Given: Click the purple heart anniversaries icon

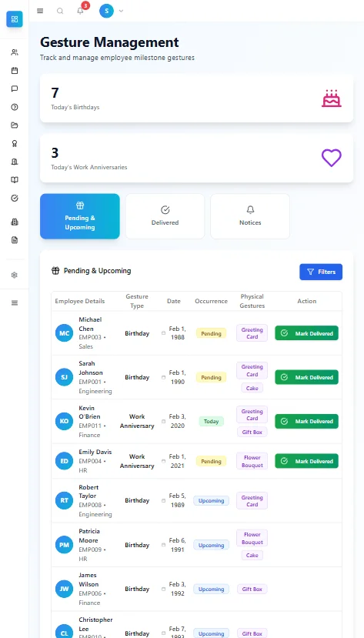Looking at the screenshot, I should [x=332, y=158].
